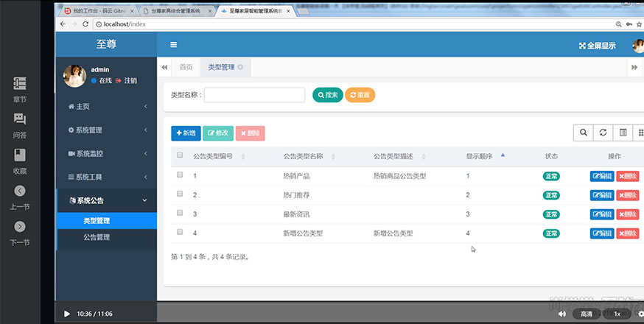
Task: Reload the page in browser
Action: (x=85, y=24)
